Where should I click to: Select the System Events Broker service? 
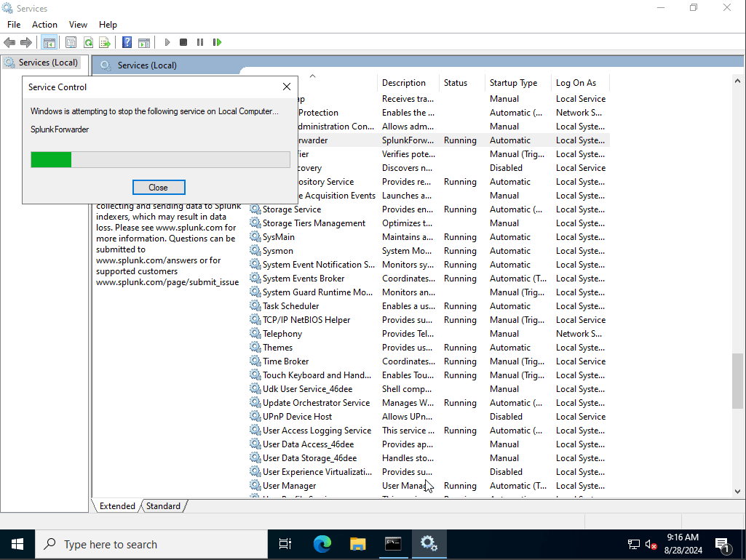click(x=429, y=278)
